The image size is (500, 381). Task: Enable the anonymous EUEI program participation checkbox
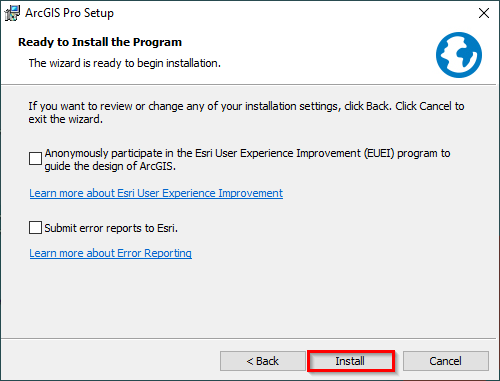(35, 159)
